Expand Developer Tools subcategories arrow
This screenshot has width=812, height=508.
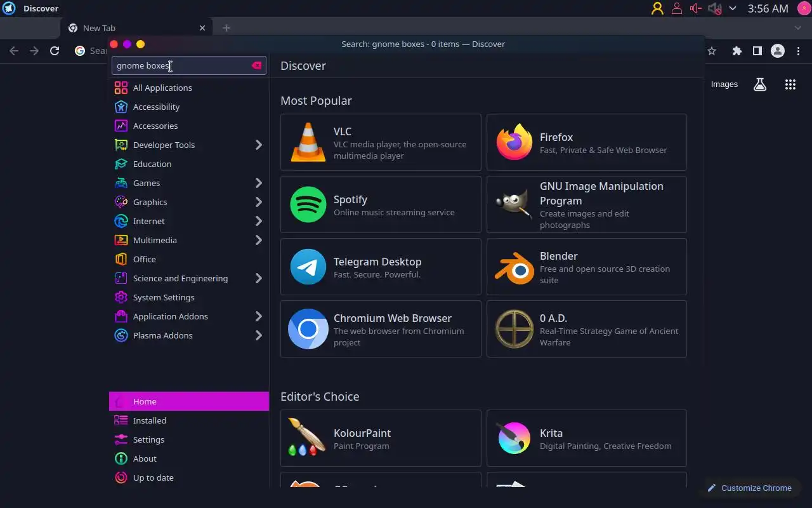pos(259,145)
